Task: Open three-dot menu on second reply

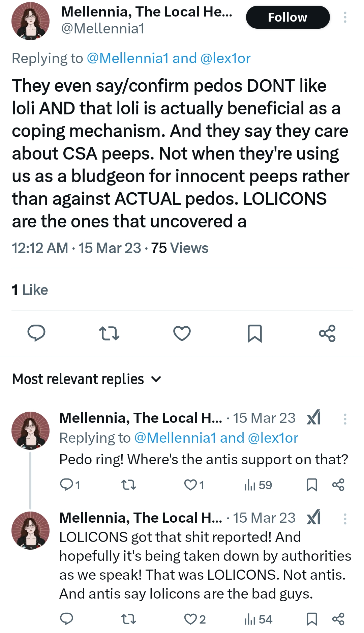Action: click(345, 519)
